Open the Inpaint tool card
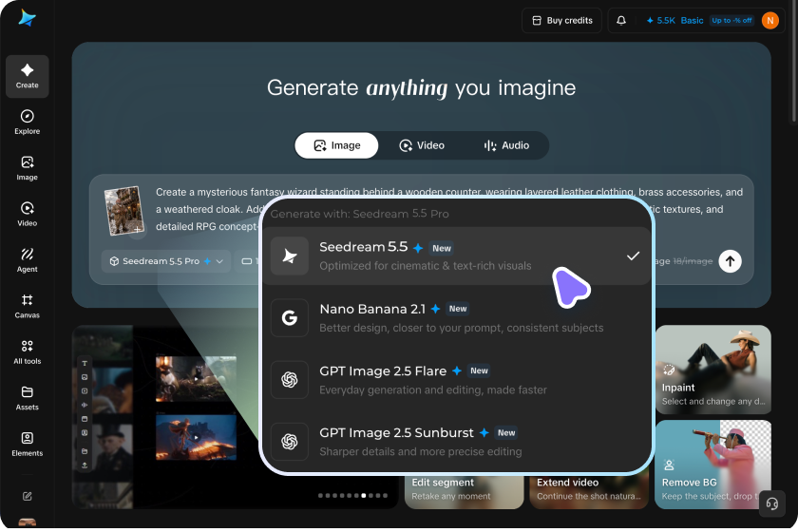Viewport: 798px width, 532px height. click(x=713, y=370)
